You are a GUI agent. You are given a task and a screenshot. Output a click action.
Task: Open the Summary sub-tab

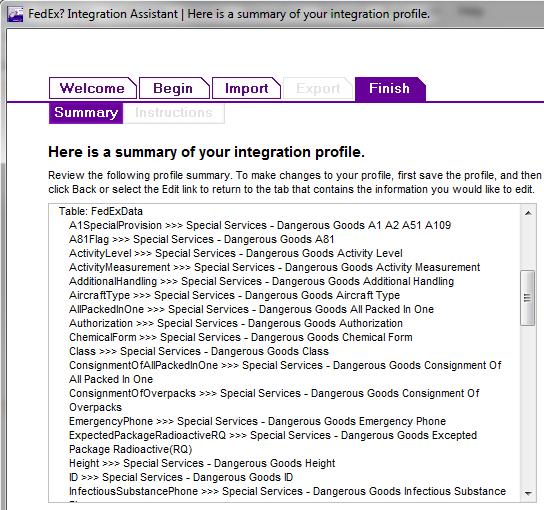click(86, 113)
